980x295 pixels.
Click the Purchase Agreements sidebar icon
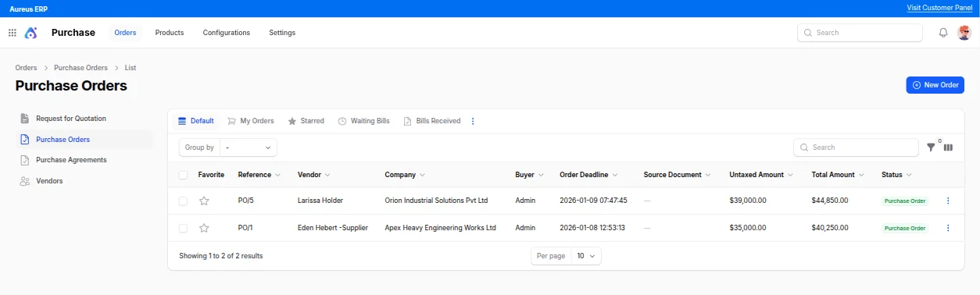pos(24,160)
